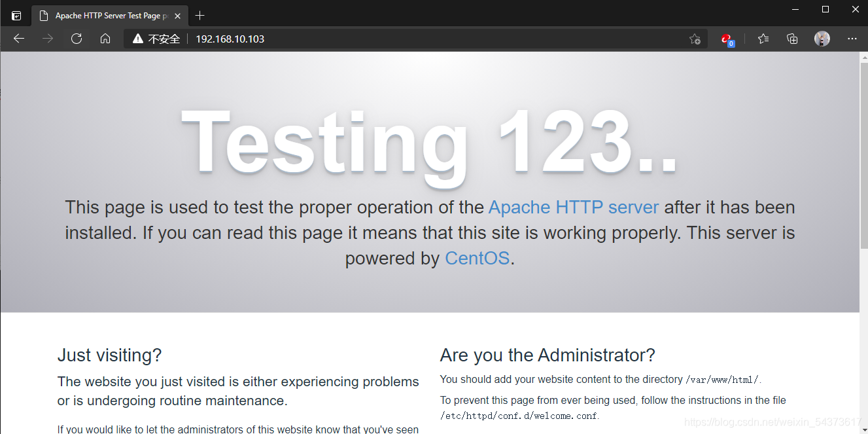Open the CentOS link
The width and height of the screenshot is (868, 434).
pos(477,259)
